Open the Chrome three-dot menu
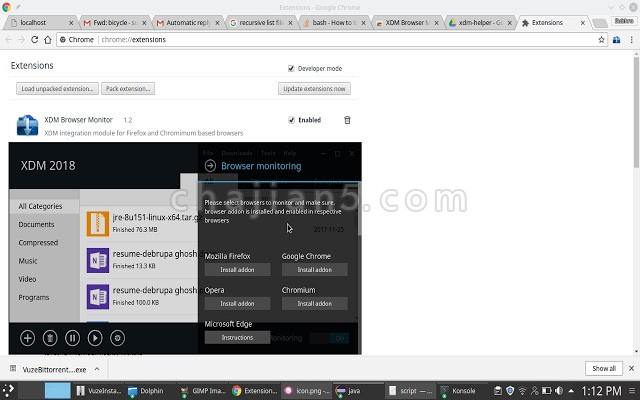Image resolution: width=640 pixels, height=400 pixels. click(x=631, y=40)
